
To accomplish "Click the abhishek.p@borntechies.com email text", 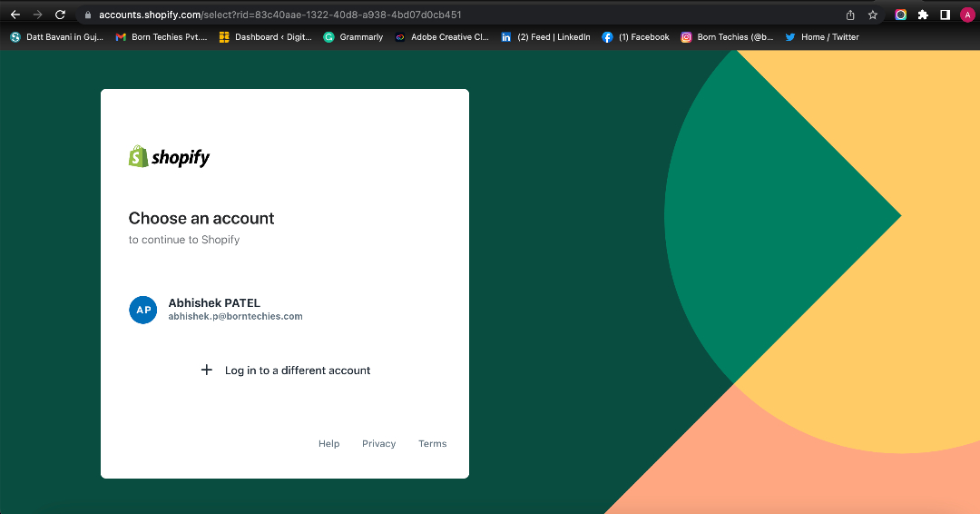I will pyautogui.click(x=235, y=316).
